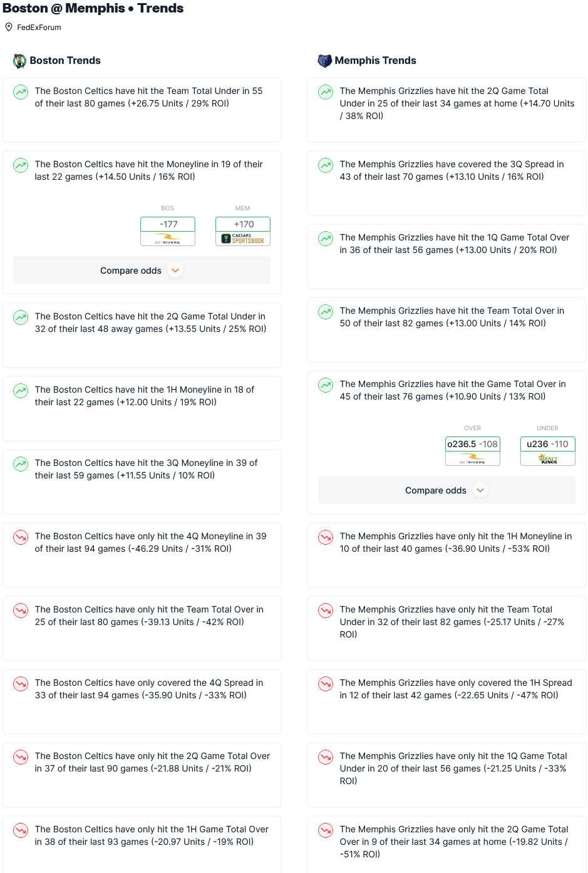The image size is (588, 873).
Task: Click the chevron arrow in Boston Compare odds
Action: click(175, 271)
